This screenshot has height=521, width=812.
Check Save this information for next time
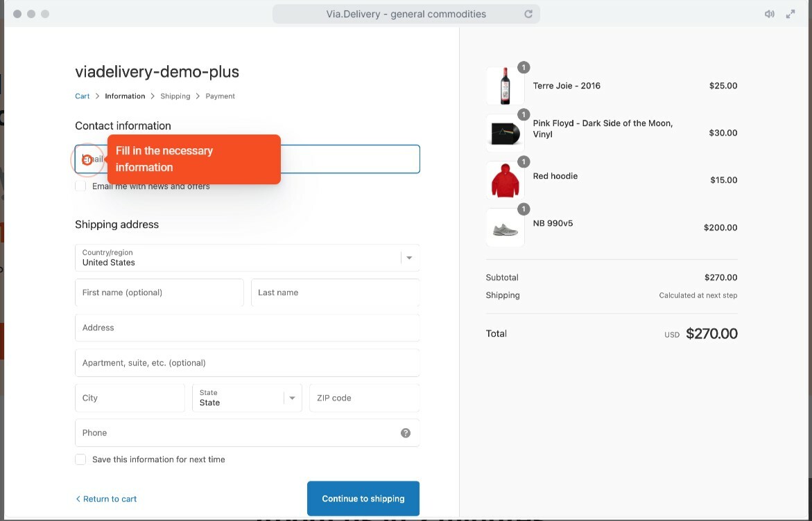tap(80, 459)
